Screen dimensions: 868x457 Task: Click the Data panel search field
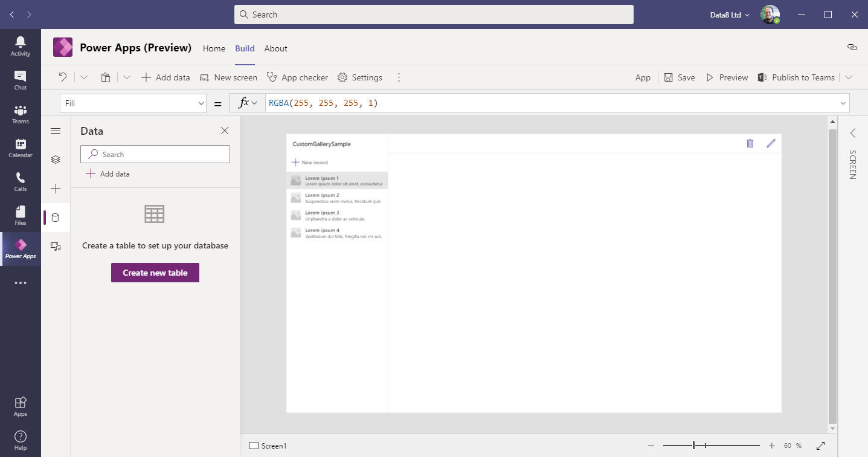155,154
